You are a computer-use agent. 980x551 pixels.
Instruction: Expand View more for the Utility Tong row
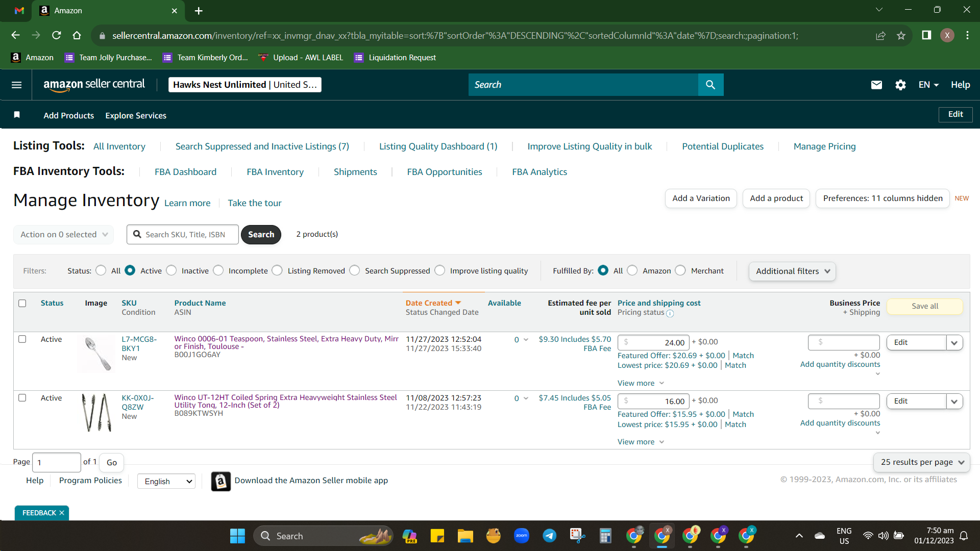click(x=641, y=442)
